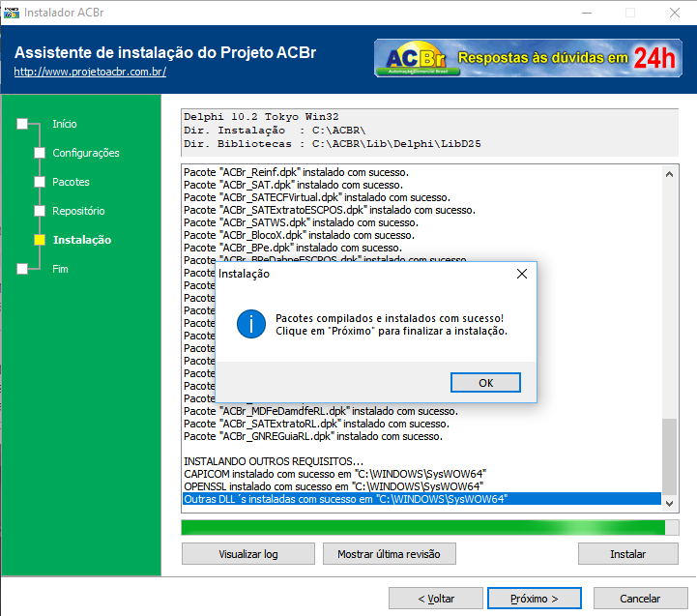
Task: Go back with the Voltar button
Action: click(x=436, y=599)
